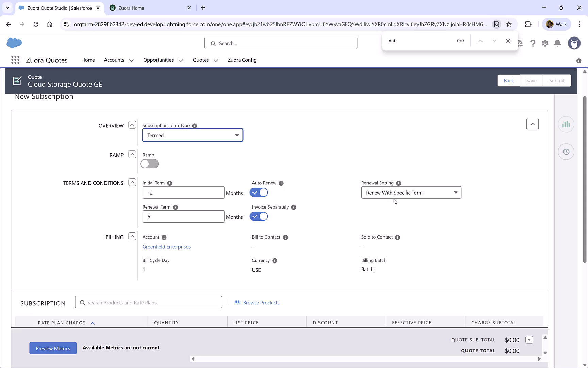Open the metrics chart panel icon on right sidebar
588x368 pixels.
[x=566, y=124]
